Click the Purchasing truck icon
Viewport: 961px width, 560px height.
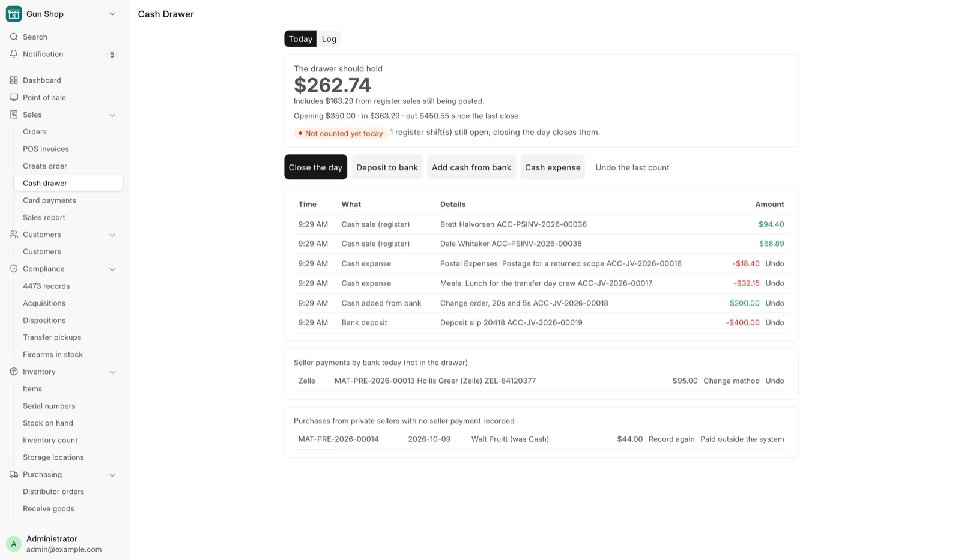14,474
